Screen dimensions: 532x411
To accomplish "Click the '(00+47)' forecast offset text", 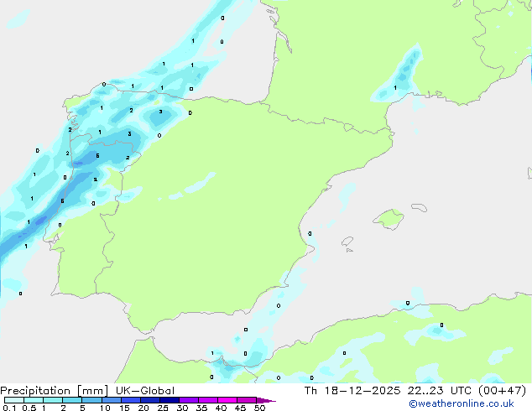I will (x=502, y=391).
